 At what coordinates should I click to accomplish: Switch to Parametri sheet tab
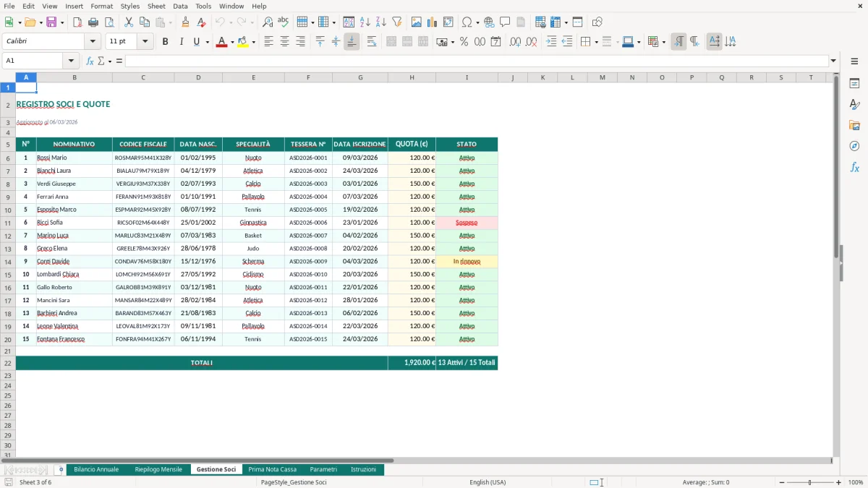pyautogui.click(x=323, y=469)
